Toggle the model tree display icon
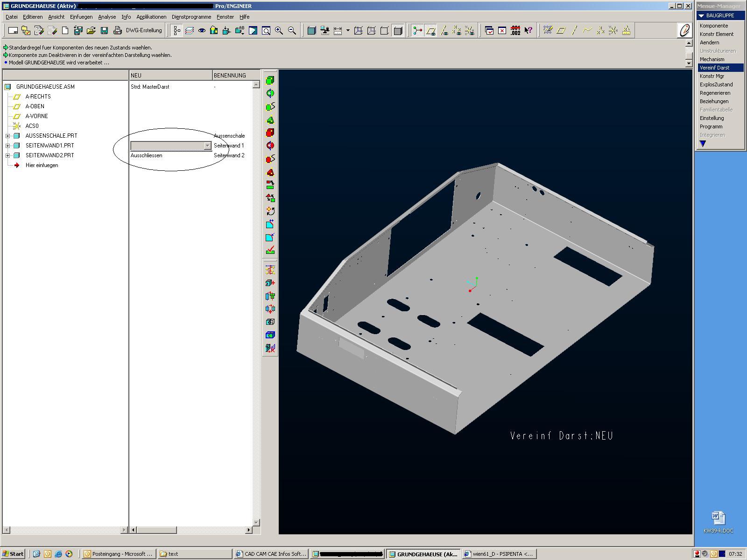 click(177, 31)
